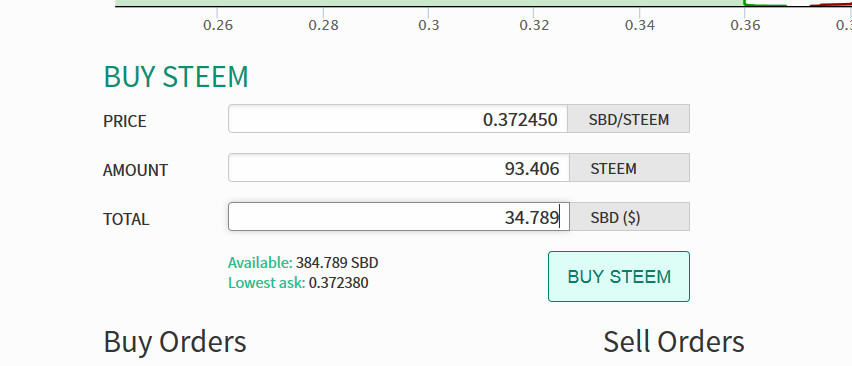Click the 0.34 chart axis label
This screenshot has width=852, height=366.
click(640, 26)
